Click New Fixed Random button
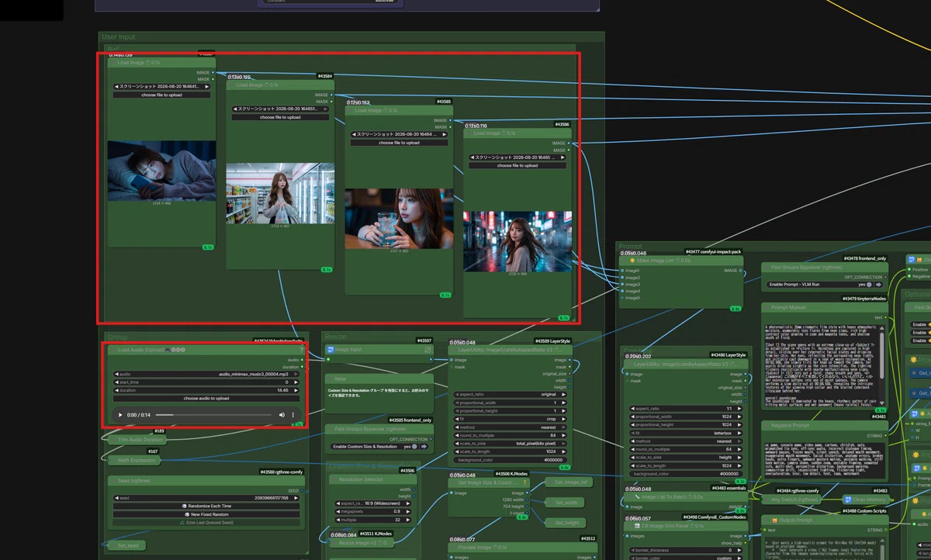The width and height of the screenshot is (931, 560). pyautogui.click(x=206, y=514)
